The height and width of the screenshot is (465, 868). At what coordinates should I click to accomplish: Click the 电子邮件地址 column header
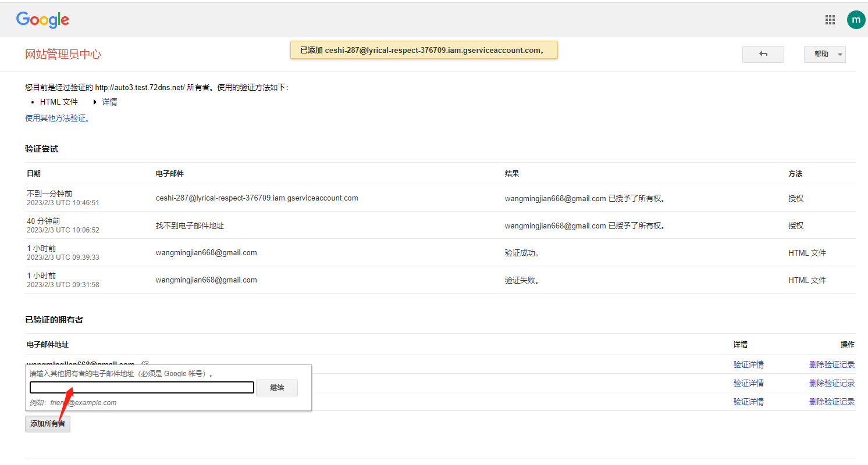[48, 345]
